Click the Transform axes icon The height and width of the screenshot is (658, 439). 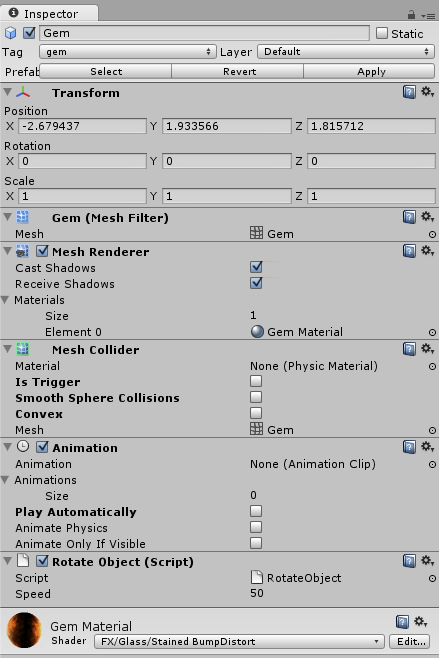(x=23, y=92)
